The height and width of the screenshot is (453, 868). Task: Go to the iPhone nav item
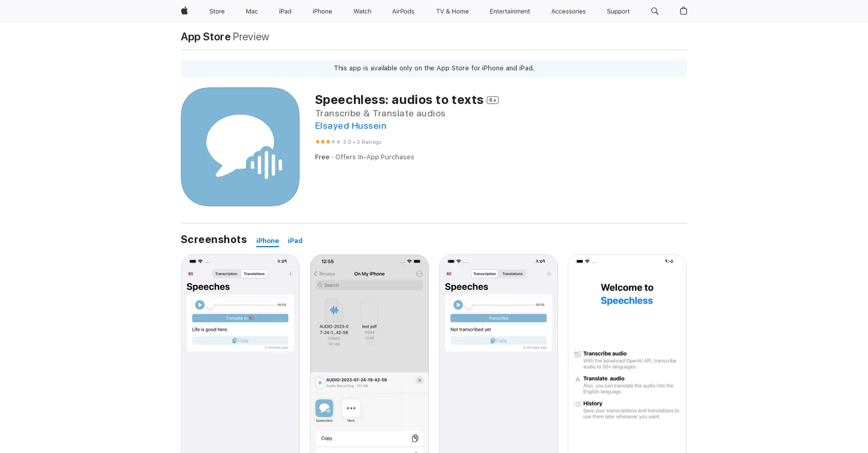322,11
